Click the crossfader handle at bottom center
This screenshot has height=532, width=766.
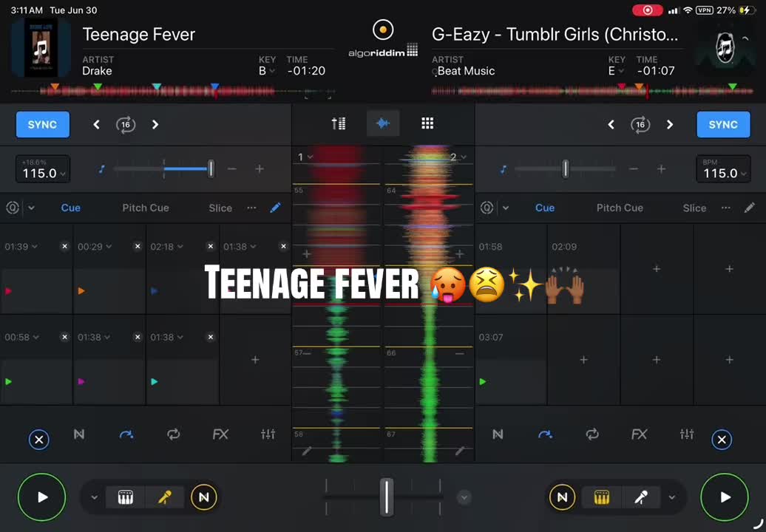click(387, 497)
